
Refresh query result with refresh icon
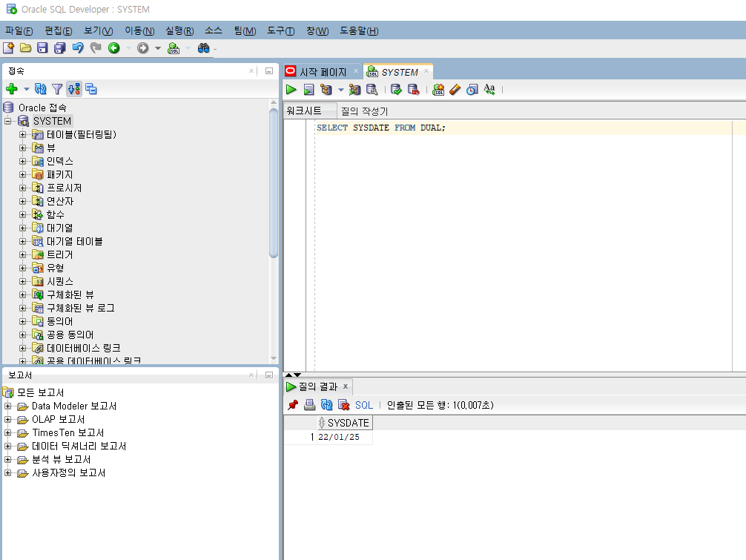point(326,405)
